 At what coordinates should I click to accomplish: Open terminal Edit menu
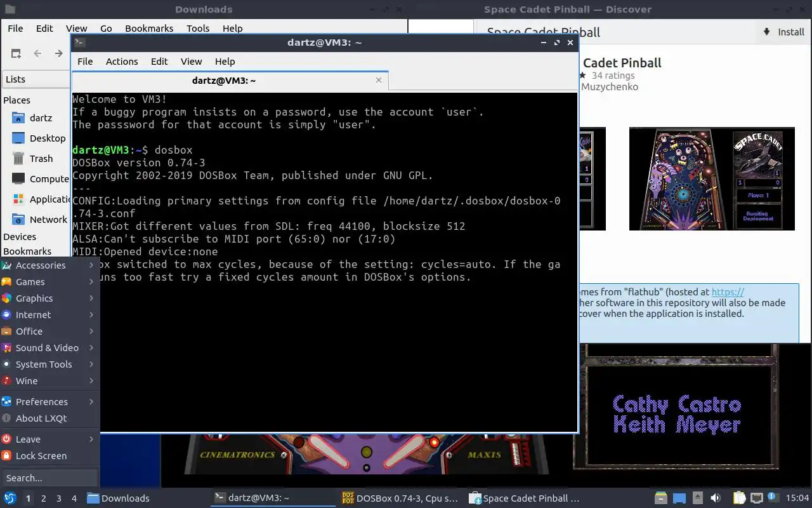[x=159, y=62]
